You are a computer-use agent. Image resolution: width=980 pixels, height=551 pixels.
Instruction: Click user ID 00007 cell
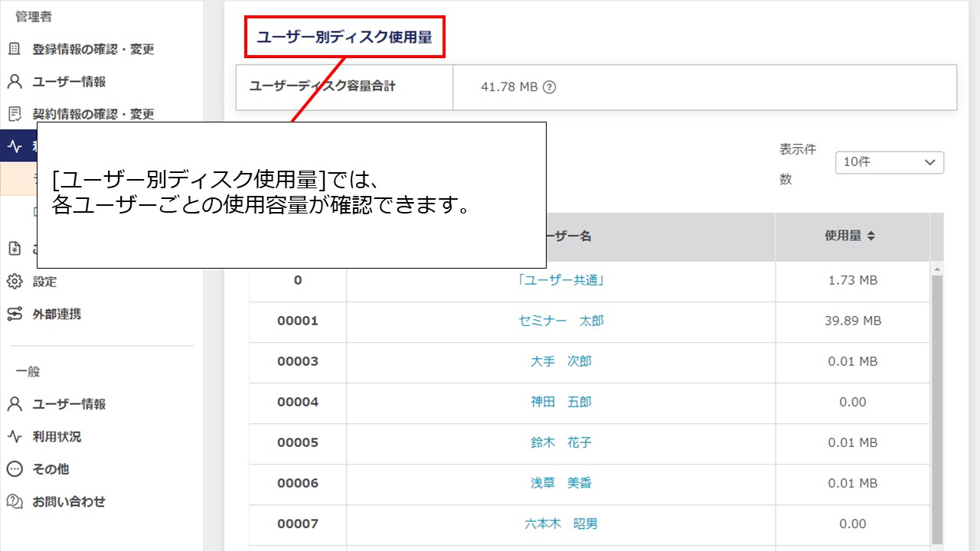pyautogui.click(x=298, y=523)
